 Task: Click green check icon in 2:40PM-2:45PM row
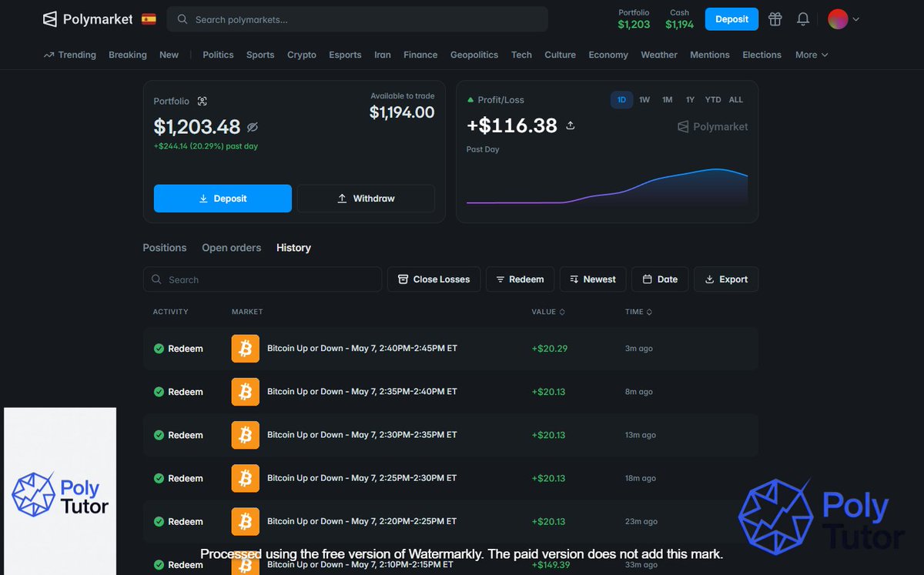(x=159, y=349)
